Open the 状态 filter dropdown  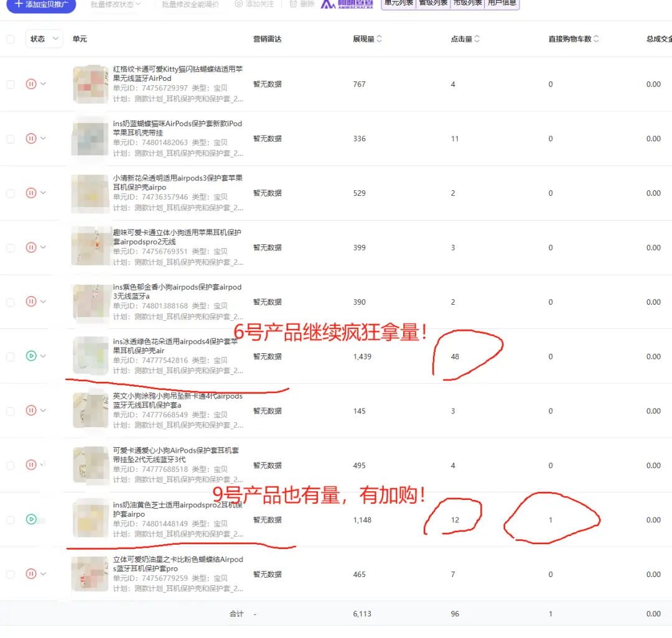(44, 39)
